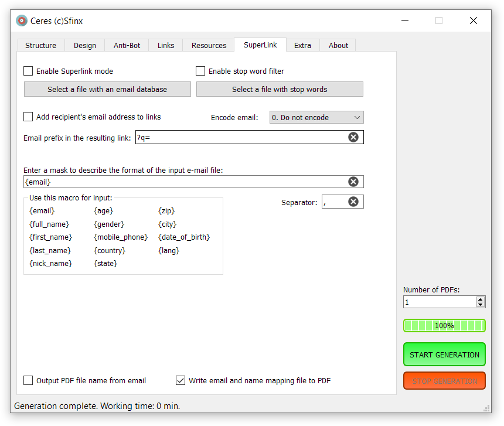The width and height of the screenshot is (504, 426).
Task: Enable Superlink mode checkbox
Action: [28, 71]
